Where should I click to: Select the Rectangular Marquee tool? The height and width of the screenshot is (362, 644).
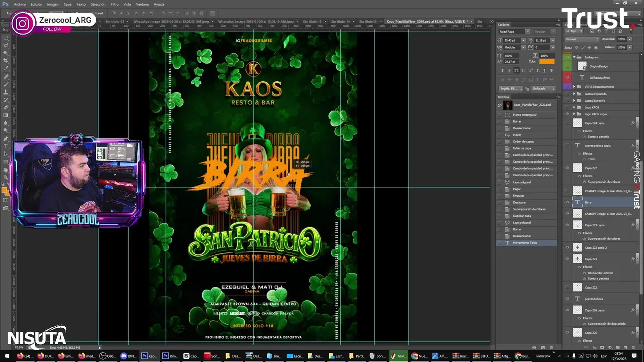(x=6, y=38)
